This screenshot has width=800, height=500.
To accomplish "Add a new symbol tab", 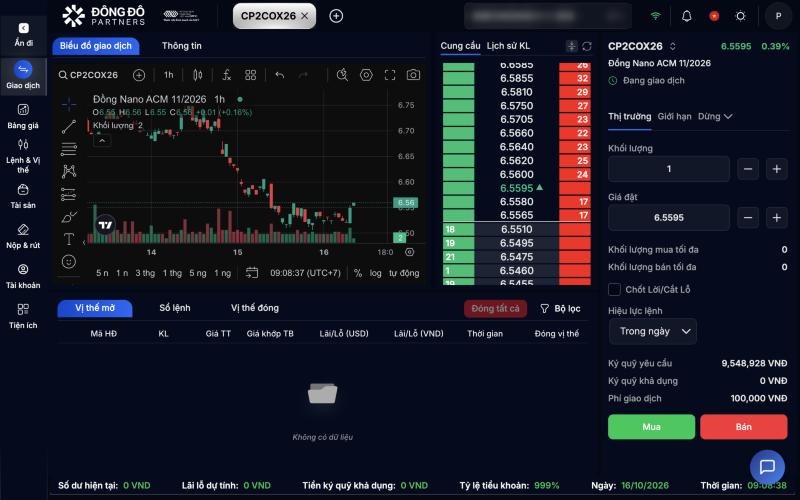I will 336,16.
